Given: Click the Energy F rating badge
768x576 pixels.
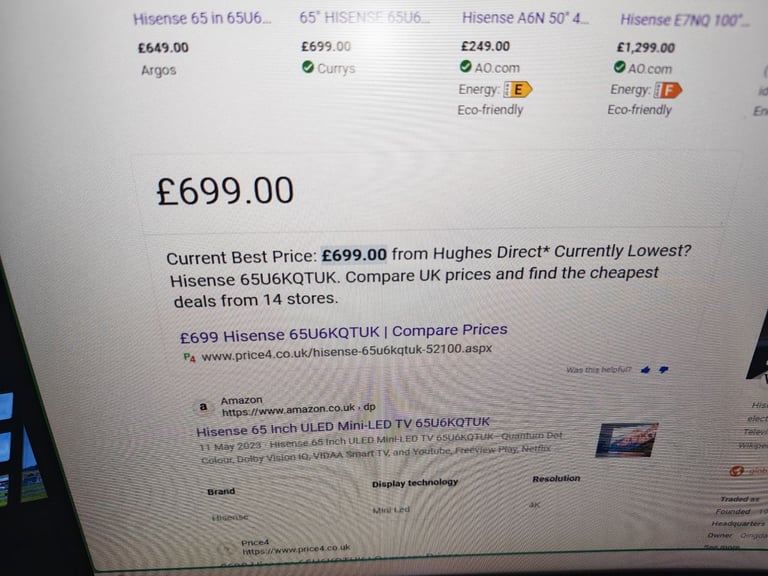Looking at the screenshot, I should point(668,90).
